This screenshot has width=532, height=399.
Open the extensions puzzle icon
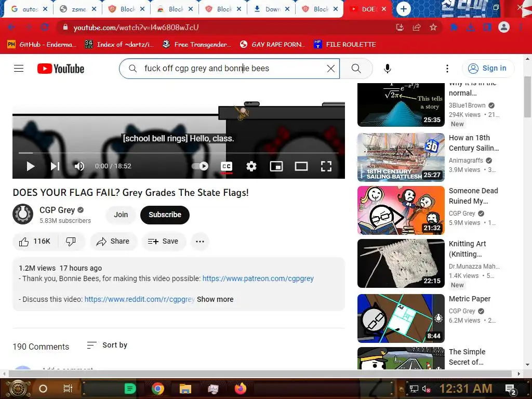(454, 28)
